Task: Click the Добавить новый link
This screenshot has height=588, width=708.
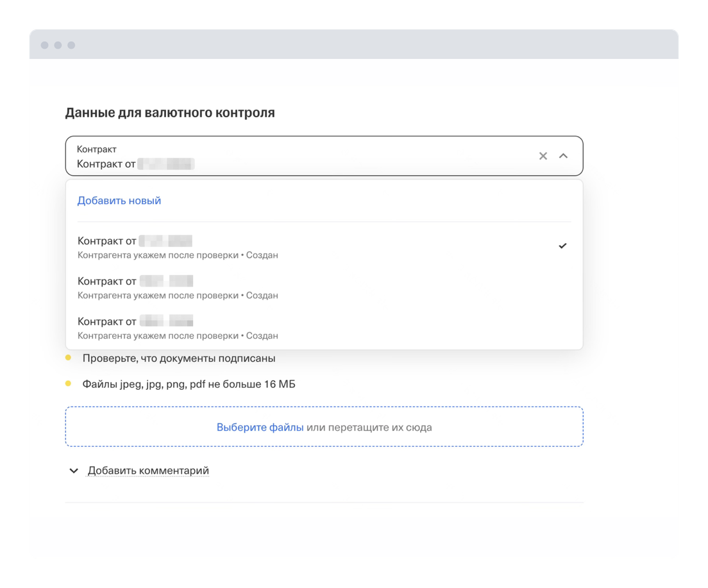Action: 119,201
